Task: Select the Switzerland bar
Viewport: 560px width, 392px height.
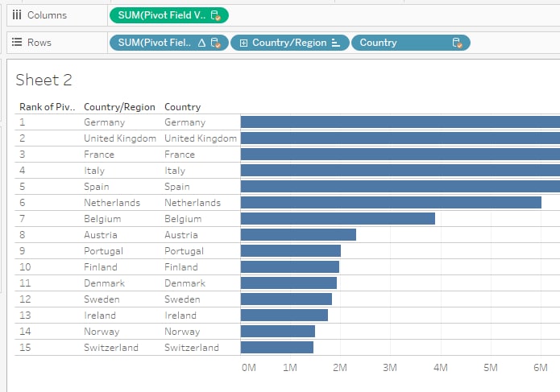Action: point(277,347)
